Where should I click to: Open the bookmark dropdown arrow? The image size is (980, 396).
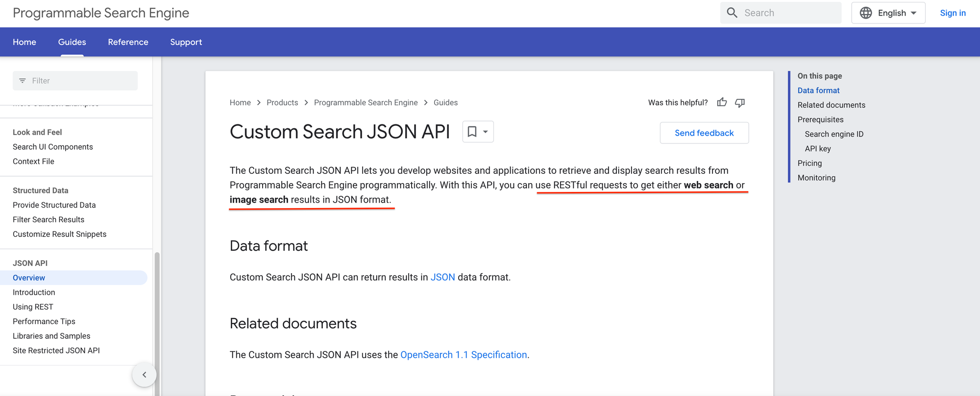[485, 132]
